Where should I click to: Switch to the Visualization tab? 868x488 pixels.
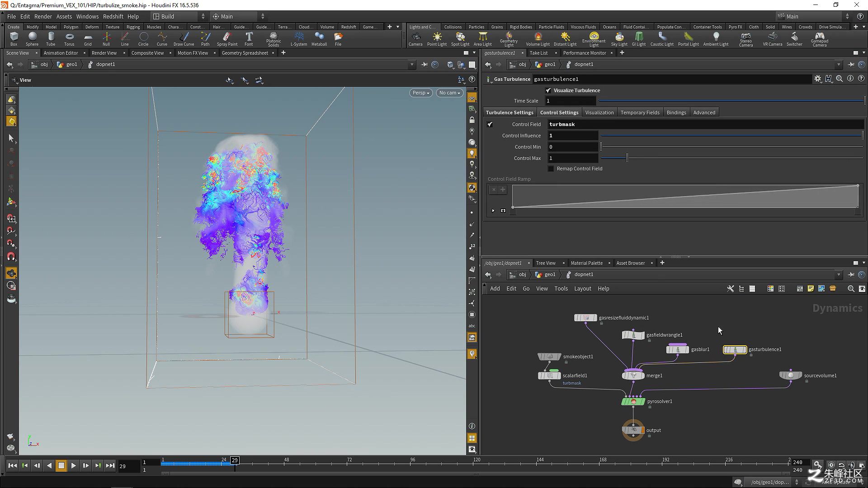[599, 113]
